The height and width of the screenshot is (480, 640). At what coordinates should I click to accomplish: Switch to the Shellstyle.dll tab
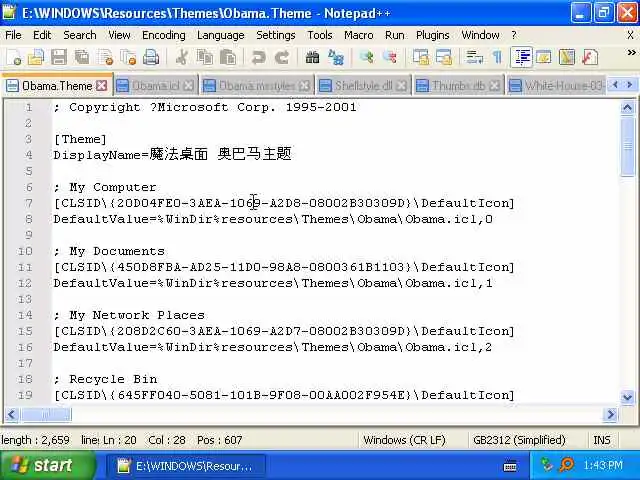363,86
